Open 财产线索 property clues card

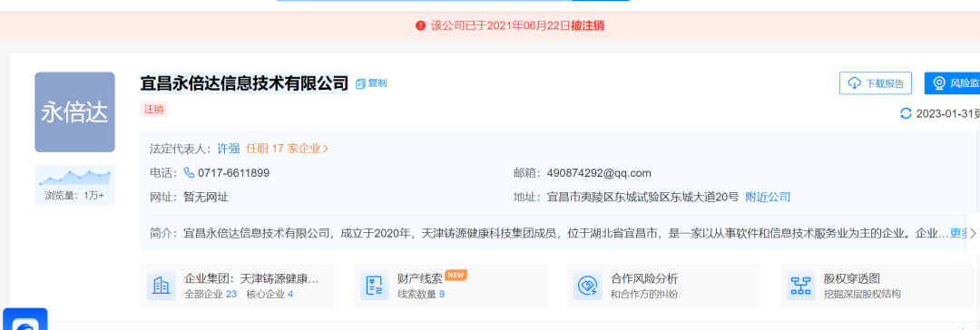coord(451,286)
